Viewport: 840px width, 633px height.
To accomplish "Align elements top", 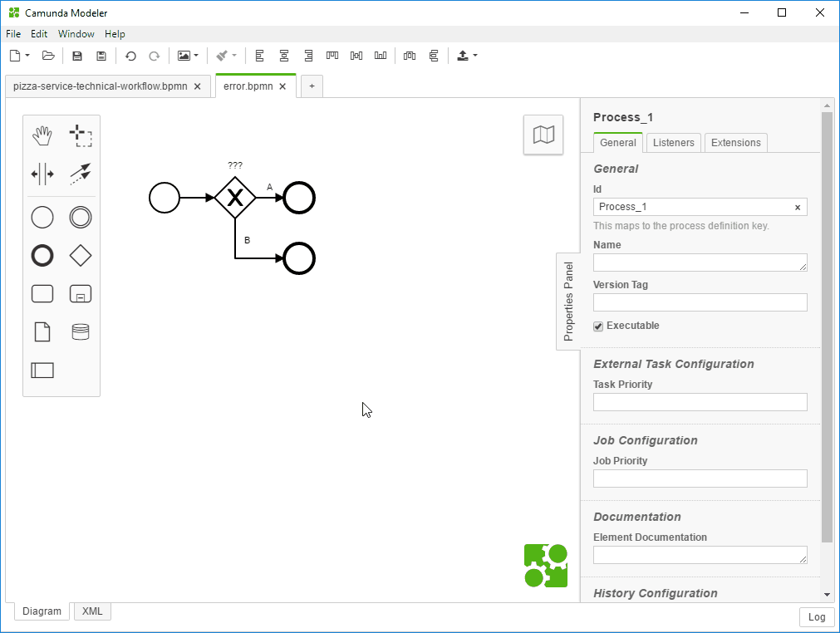I will (332, 56).
